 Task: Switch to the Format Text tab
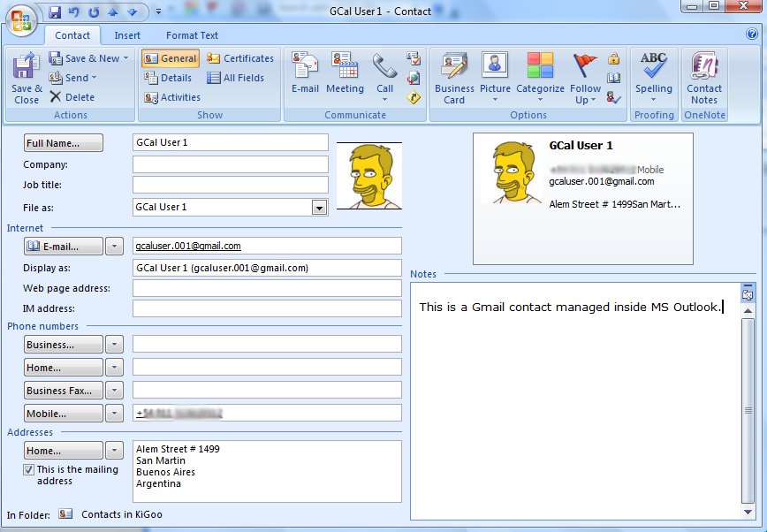click(192, 35)
